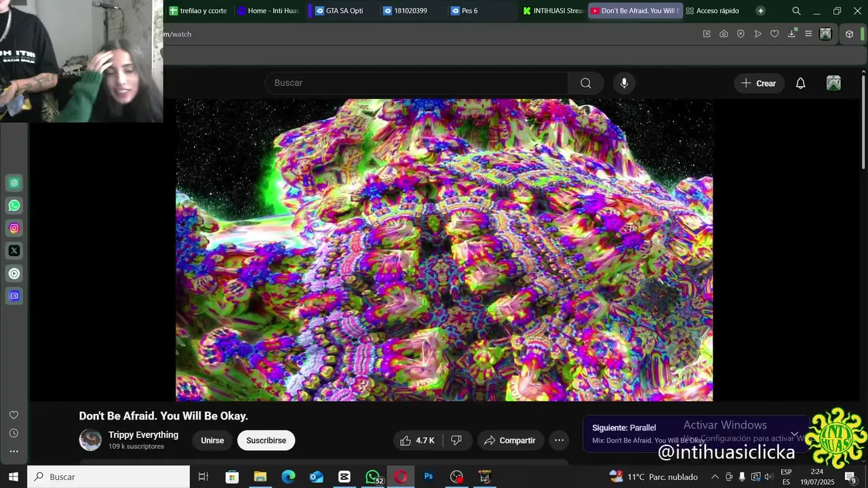Open Trippy Everything channel avatar

tap(90, 440)
